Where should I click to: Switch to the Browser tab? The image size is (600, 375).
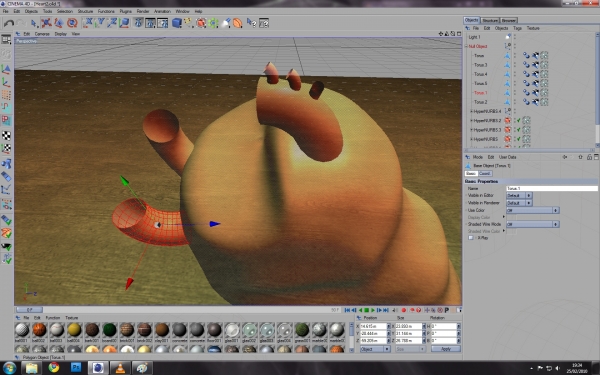[x=509, y=20]
